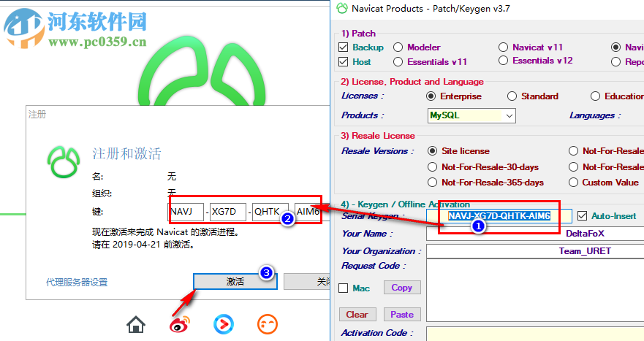Click the 注册和激活 heading text
The height and width of the screenshot is (341, 644).
126,154
